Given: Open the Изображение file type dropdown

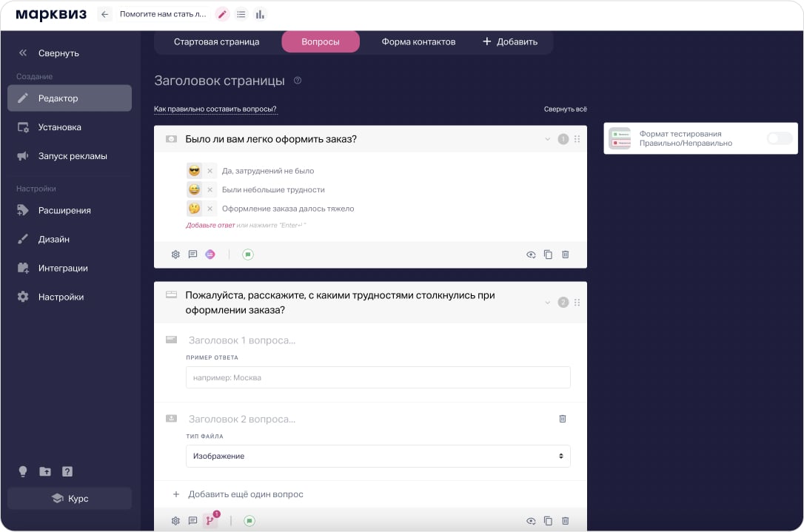Looking at the screenshot, I should (x=378, y=457).
